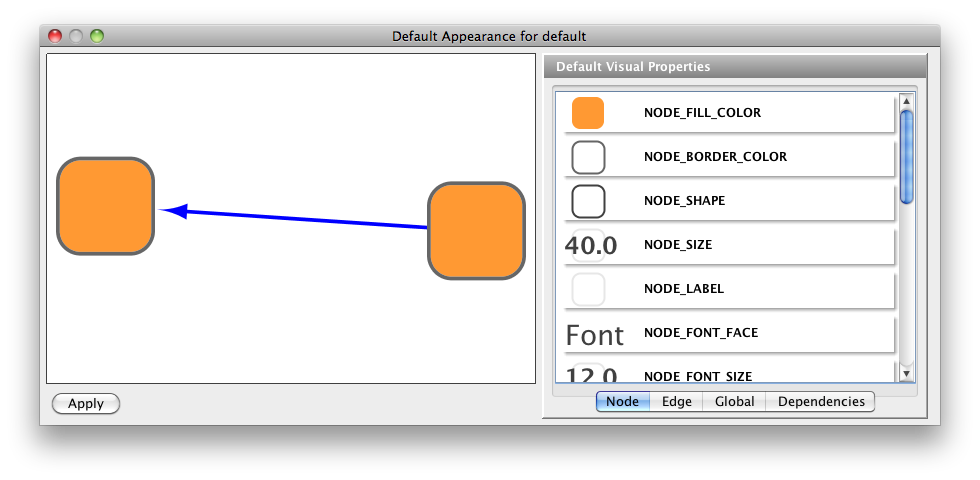Click the orange NODE_FILL_COLOR swatch
The width and height of the screenshot is (980, 480).
(x=588, y=113)
